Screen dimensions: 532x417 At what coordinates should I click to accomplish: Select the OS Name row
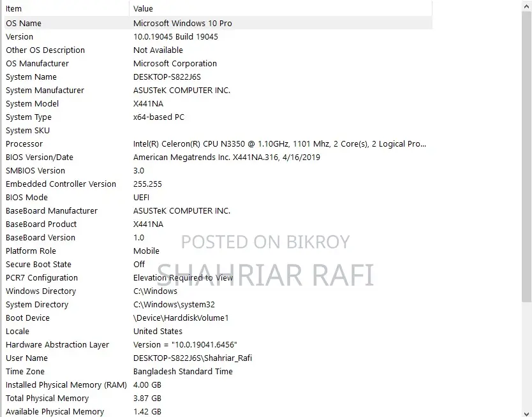(x=218, y=23)
